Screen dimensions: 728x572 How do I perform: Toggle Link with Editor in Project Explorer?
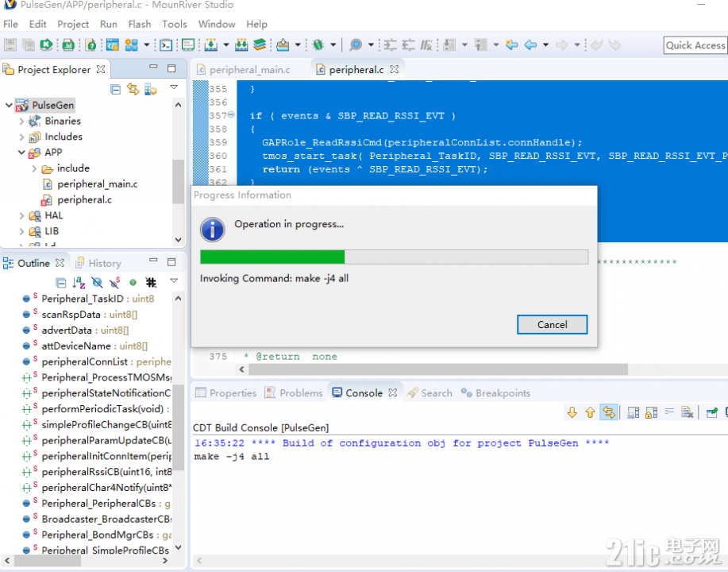(133, 89)
